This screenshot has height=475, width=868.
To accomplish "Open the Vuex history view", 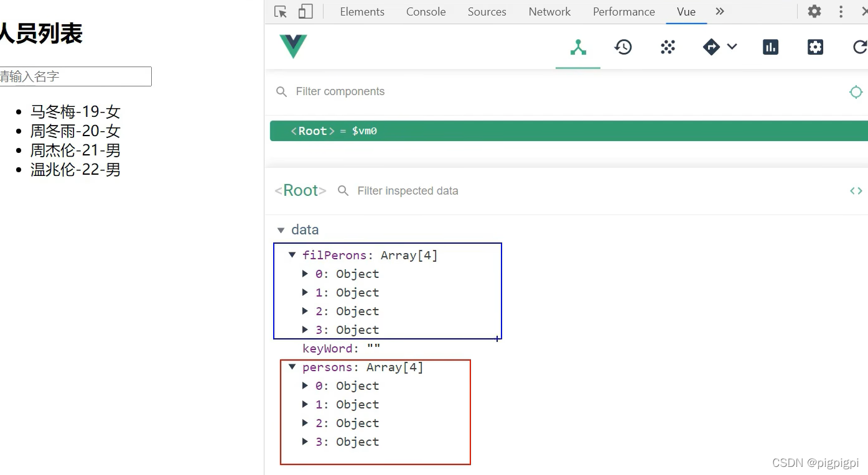I will pos(623,47).
